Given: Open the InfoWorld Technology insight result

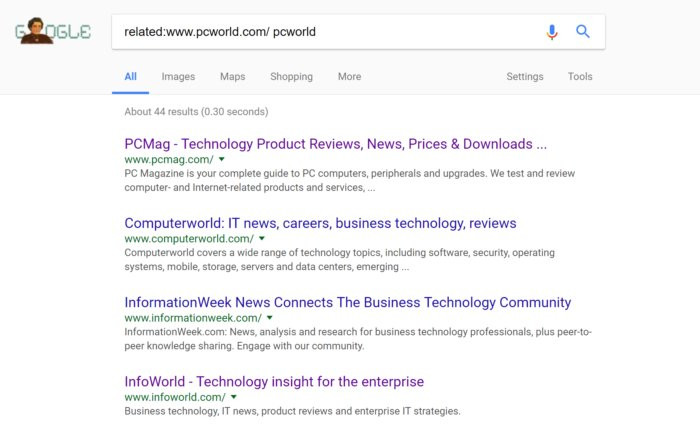Looking at the screenshot, I should click(x=274, y=381).
